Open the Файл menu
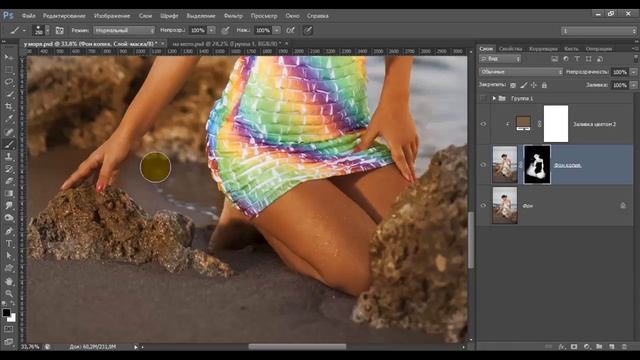The height and width of the screenshot is (360, 640). (x=29, y=16)
